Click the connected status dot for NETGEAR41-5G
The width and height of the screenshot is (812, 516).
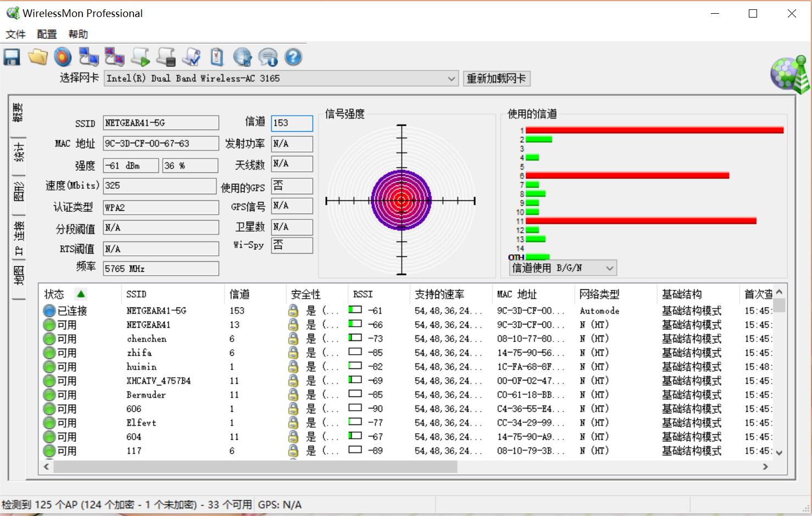click(x=49, y=310)
